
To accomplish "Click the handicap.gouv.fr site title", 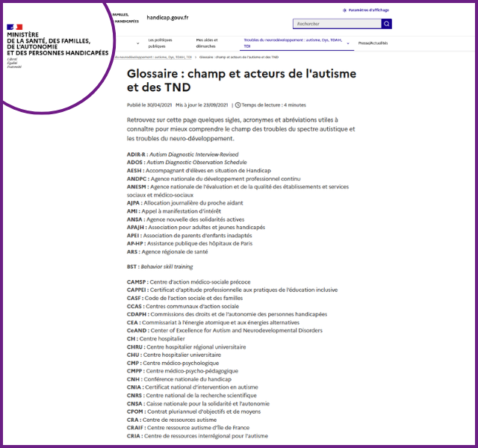I will point(167,17).
